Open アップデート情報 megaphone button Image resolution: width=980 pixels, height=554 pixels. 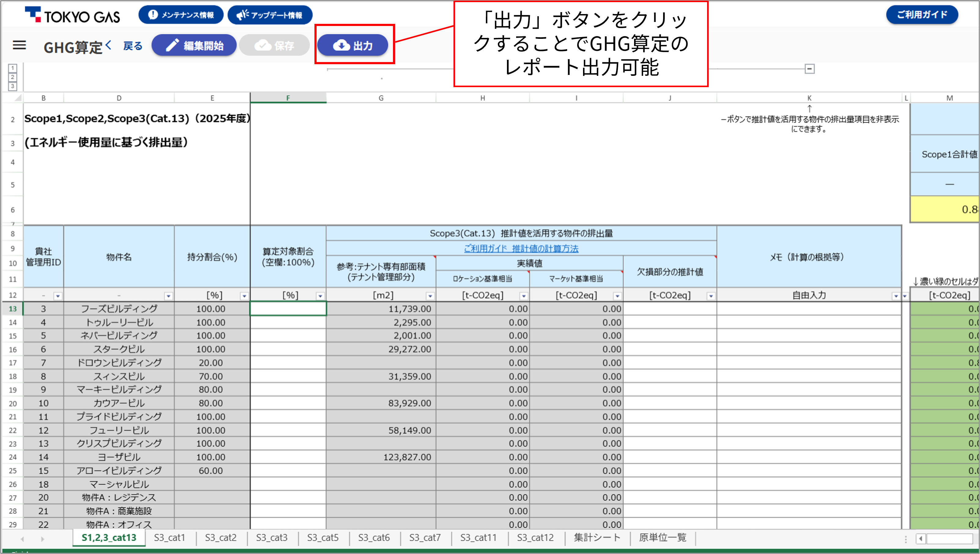click(270, 15)
